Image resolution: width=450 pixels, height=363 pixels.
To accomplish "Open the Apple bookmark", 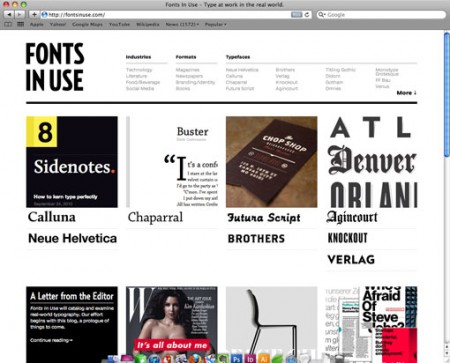I will pyautogui.click(x=37, y=24).
